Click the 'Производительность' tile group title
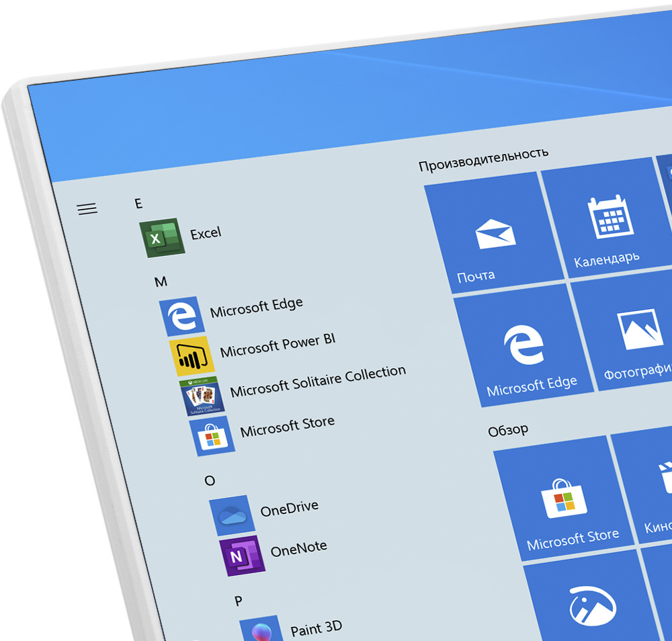672x641 pixels. coord(483,159)
